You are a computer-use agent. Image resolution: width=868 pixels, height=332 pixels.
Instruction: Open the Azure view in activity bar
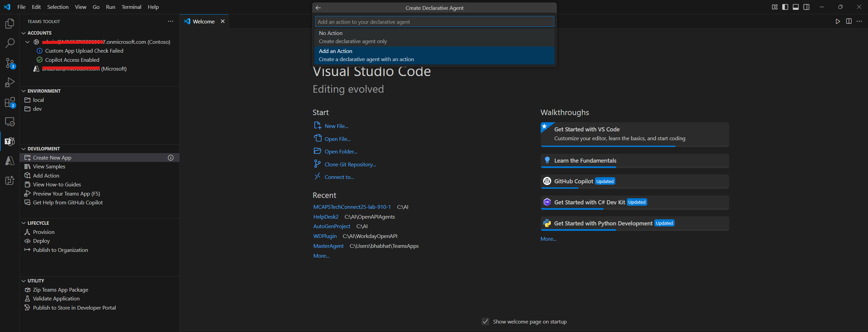[10, 161]
